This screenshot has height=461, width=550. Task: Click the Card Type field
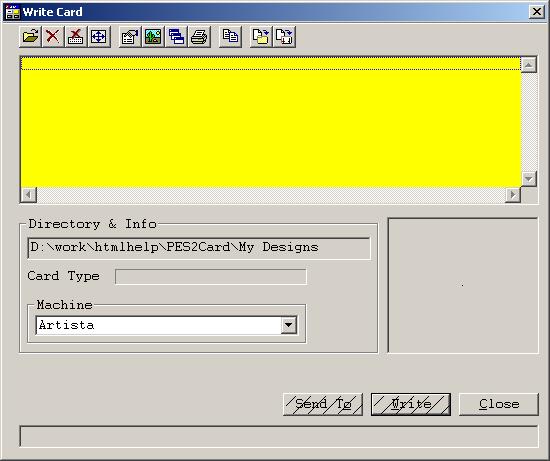pyautogui.click(x=211, y=276)
